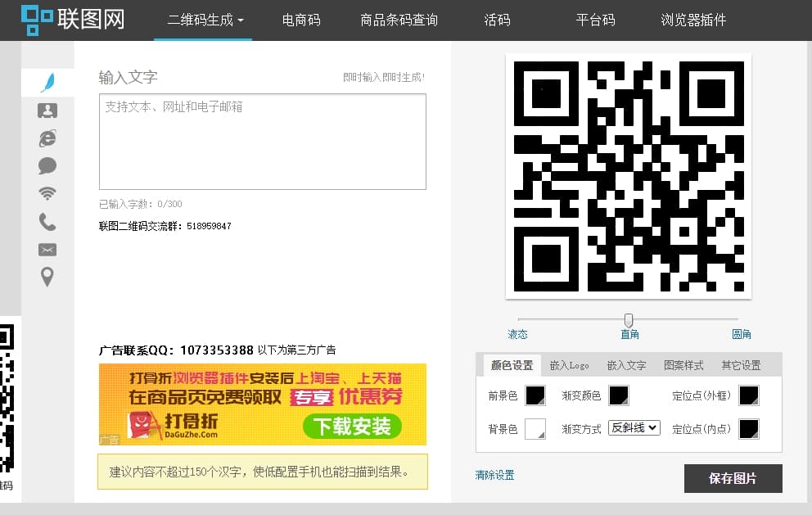Click the 联图网 logo
This screenshot has width=812, height=515.
pos(73,20)
